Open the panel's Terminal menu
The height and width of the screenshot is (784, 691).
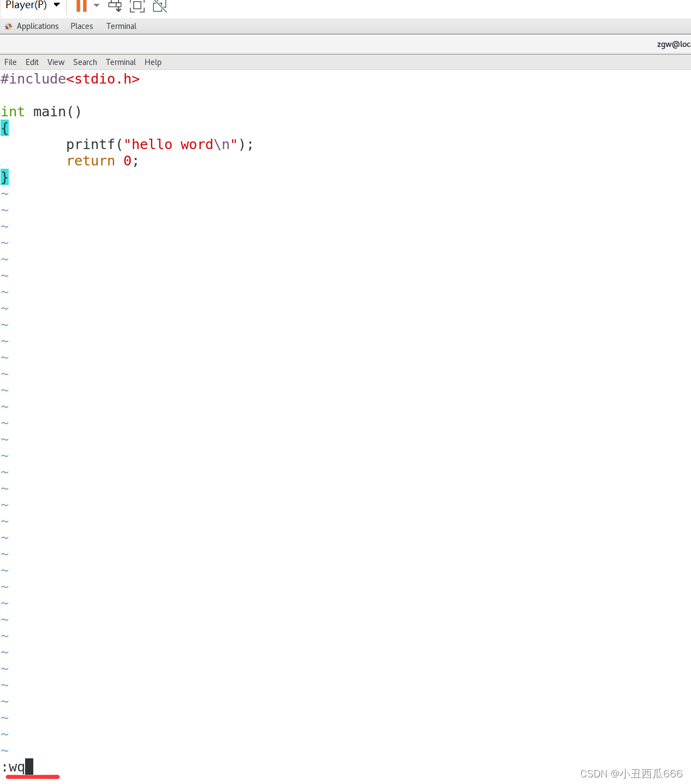121,26
